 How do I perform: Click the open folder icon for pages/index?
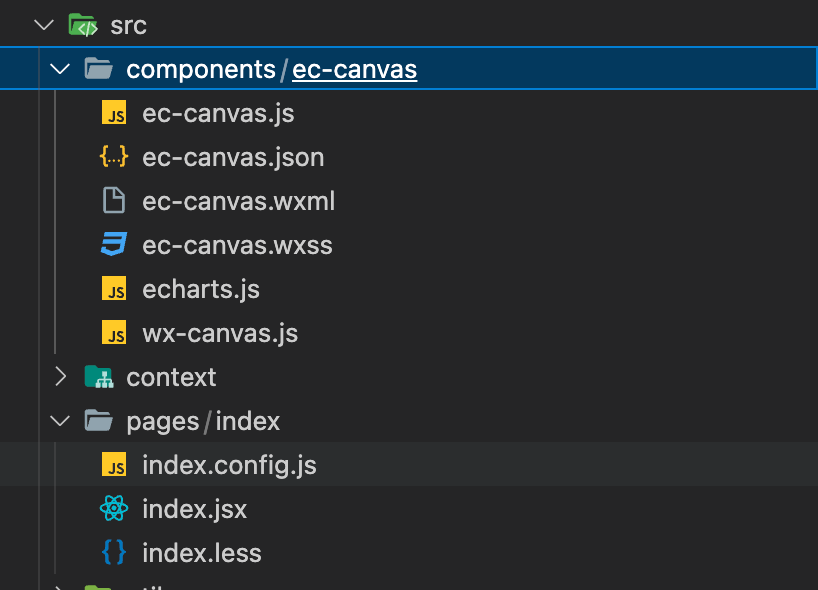98,420
